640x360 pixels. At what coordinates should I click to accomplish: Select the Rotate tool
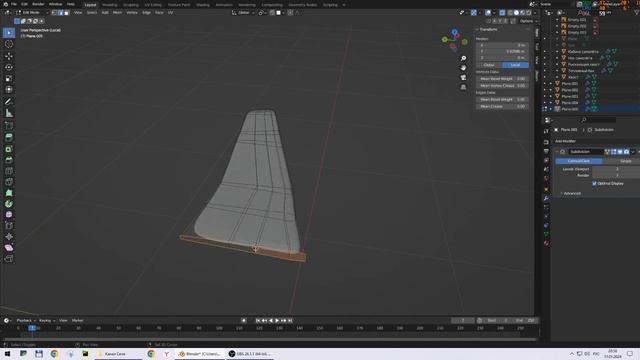pos(9,67)
